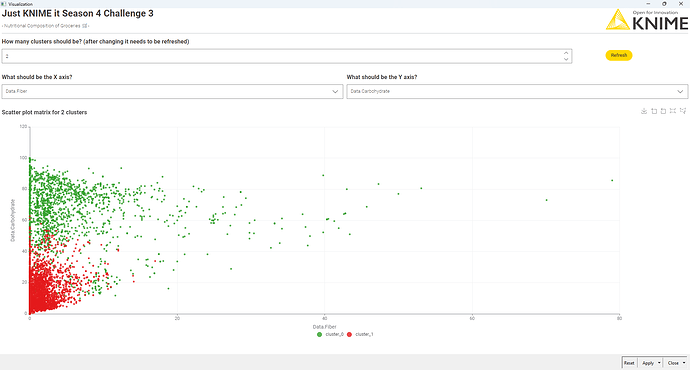Expand the Close button's dropdown arrow
Image resolution: width=690 pixels, height=370 pixels.
point(684,363)
